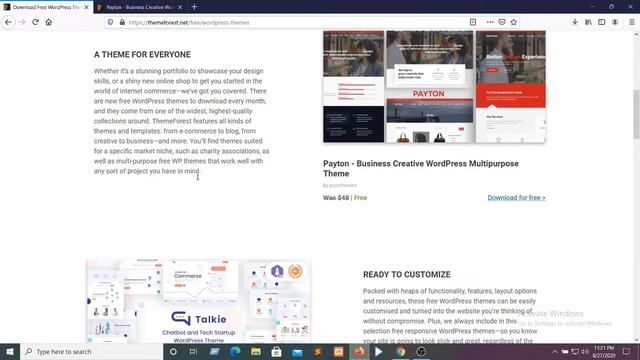The height and width of the screenshot is (360, 640).
Task: Open the Payton theme preview image
Action: [434, 87]
